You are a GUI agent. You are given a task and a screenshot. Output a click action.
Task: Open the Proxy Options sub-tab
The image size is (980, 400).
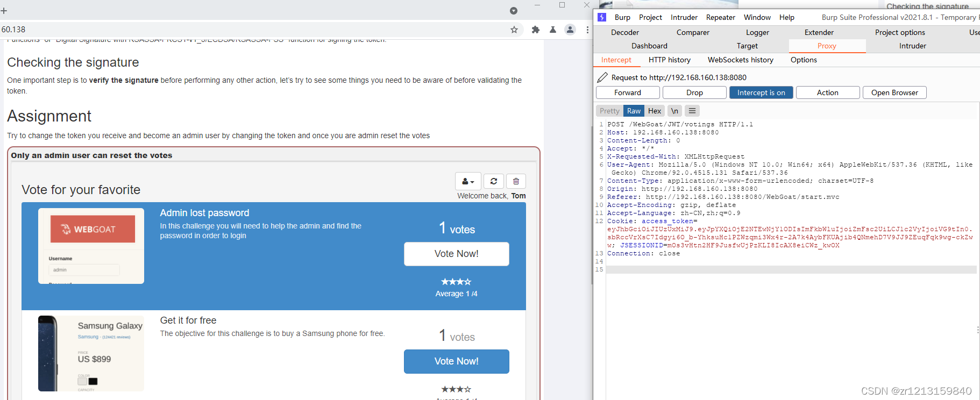tap(804, 60)
